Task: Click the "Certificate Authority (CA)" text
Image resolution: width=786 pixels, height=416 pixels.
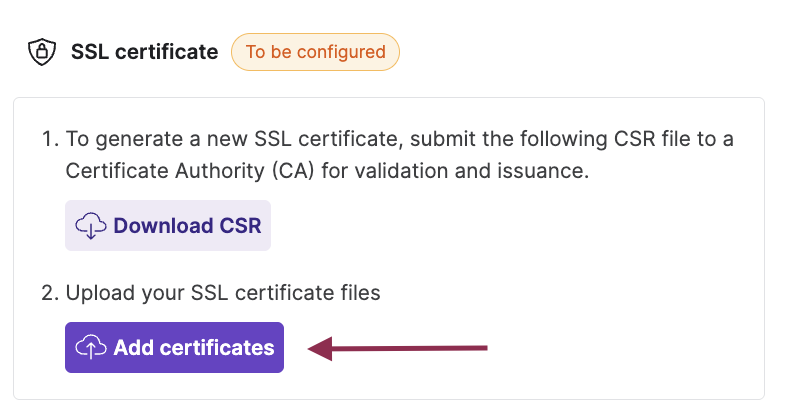Action: click(x=190, y=171)
